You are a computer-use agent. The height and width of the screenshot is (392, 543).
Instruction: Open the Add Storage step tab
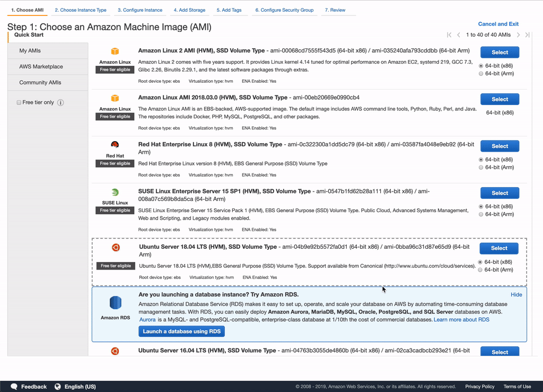click(189, 10)
